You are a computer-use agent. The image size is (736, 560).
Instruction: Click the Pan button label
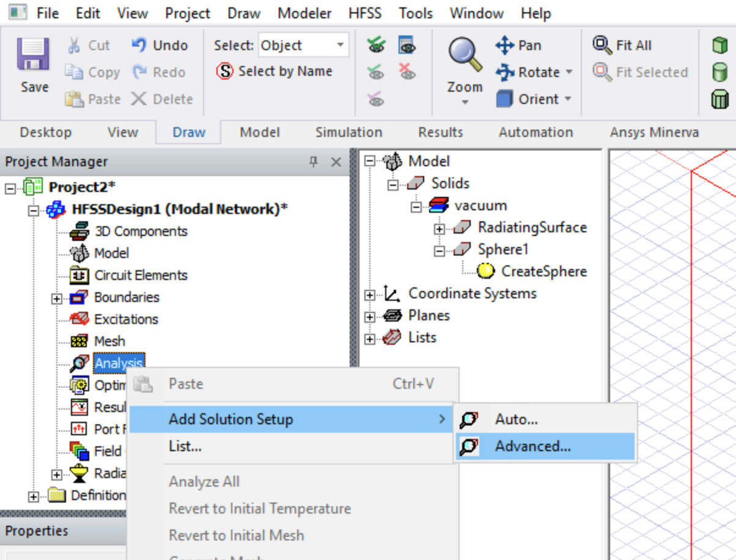(x=530, y=45)
